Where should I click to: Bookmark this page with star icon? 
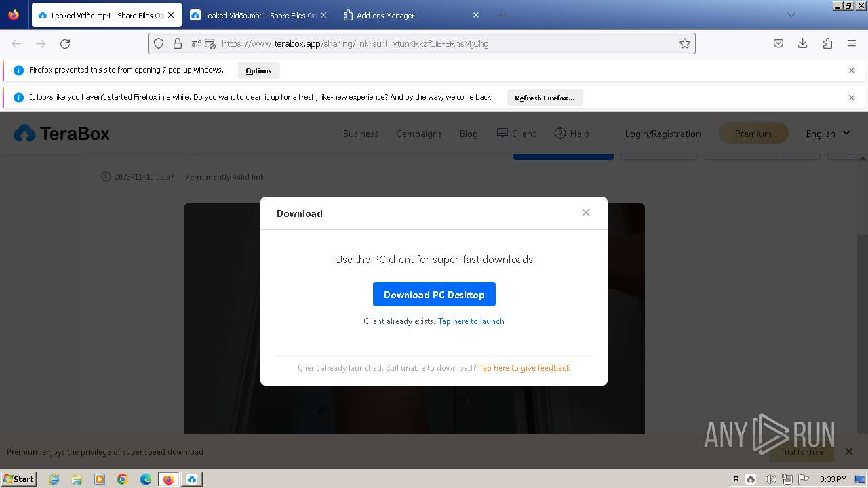tap(685, 43)
